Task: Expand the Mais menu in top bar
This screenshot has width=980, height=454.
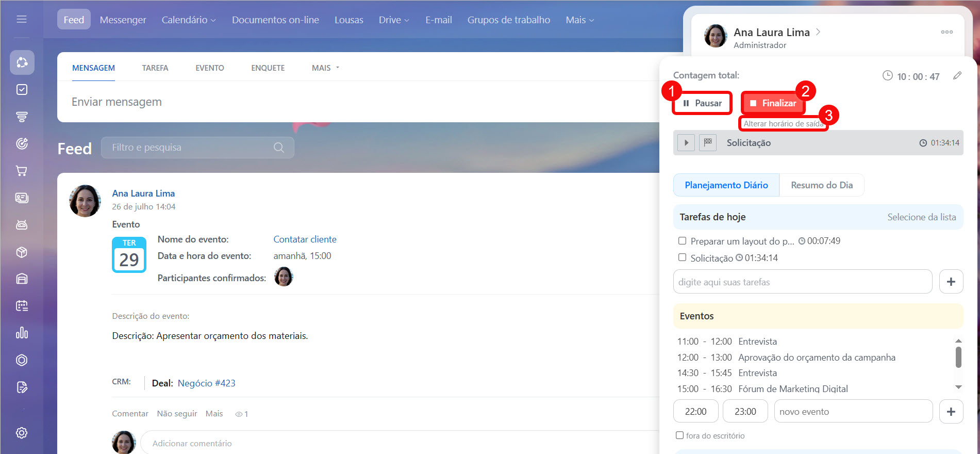Action: pos(580,20)
